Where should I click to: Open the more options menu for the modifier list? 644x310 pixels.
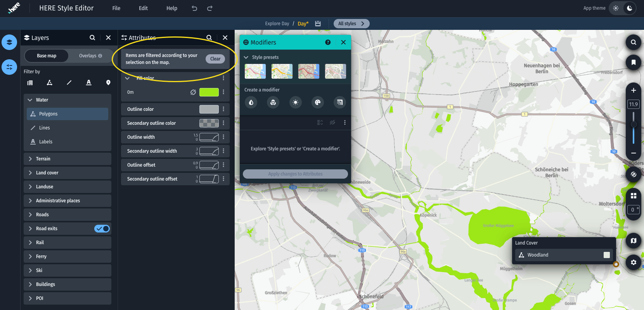(345, 122)
